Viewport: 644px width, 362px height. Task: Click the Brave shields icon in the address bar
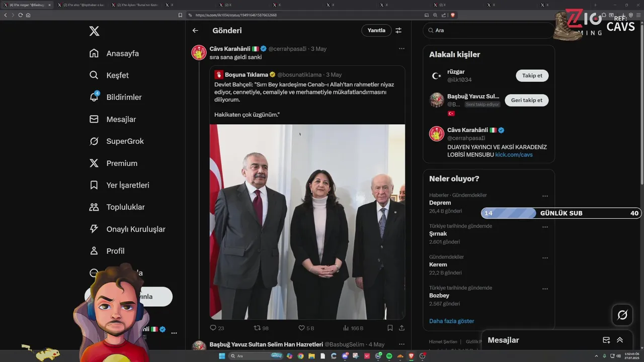point(453,15)
